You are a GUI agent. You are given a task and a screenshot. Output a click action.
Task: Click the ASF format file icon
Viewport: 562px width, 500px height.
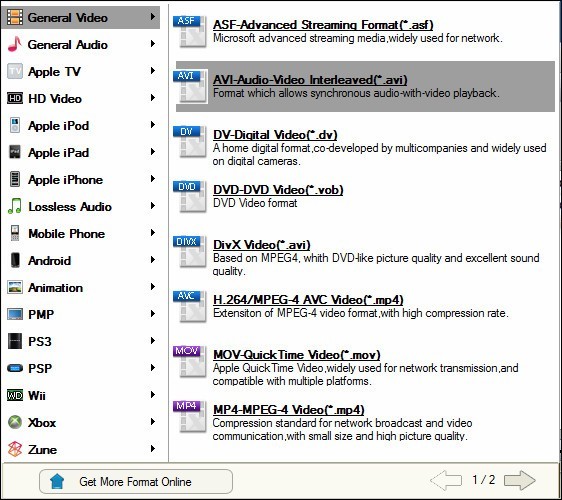[190, 32]
